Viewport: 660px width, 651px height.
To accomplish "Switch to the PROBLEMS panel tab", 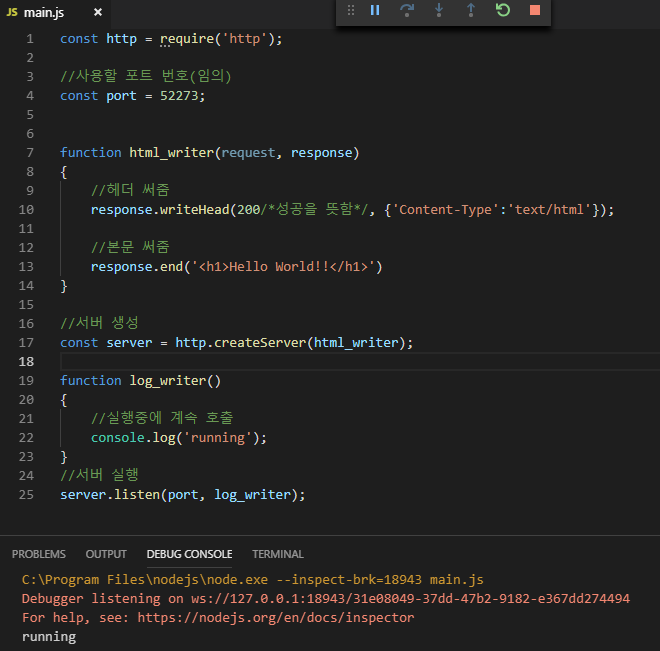I will coord(38,554).
